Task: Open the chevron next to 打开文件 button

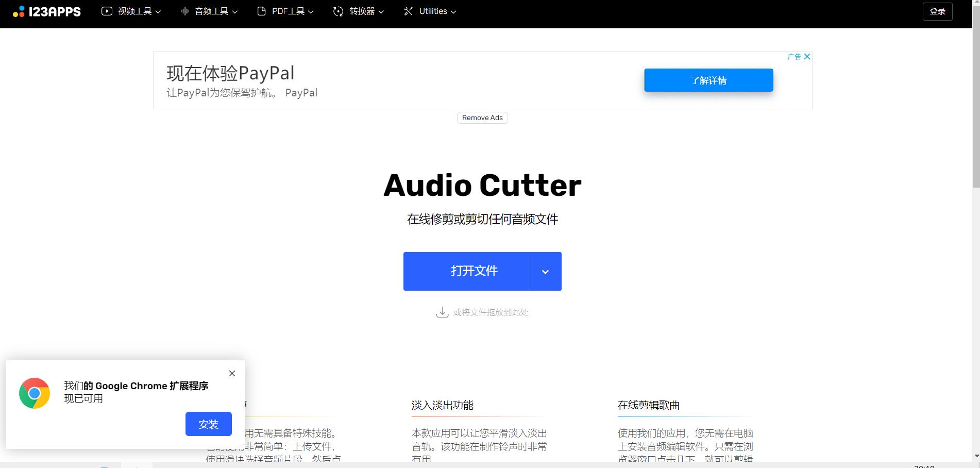Action: click(545, 271)
